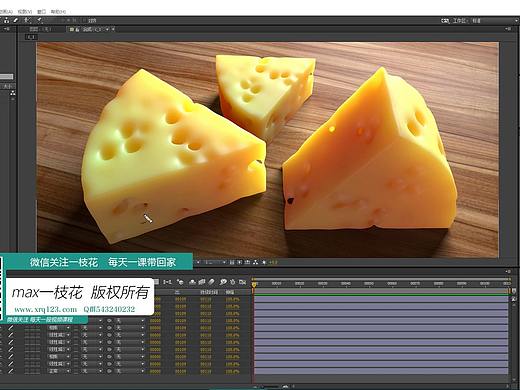The width and height of the screenshot is (520, 390).
Task: Click composition flowchart icon below viewer
Action: 256,262
